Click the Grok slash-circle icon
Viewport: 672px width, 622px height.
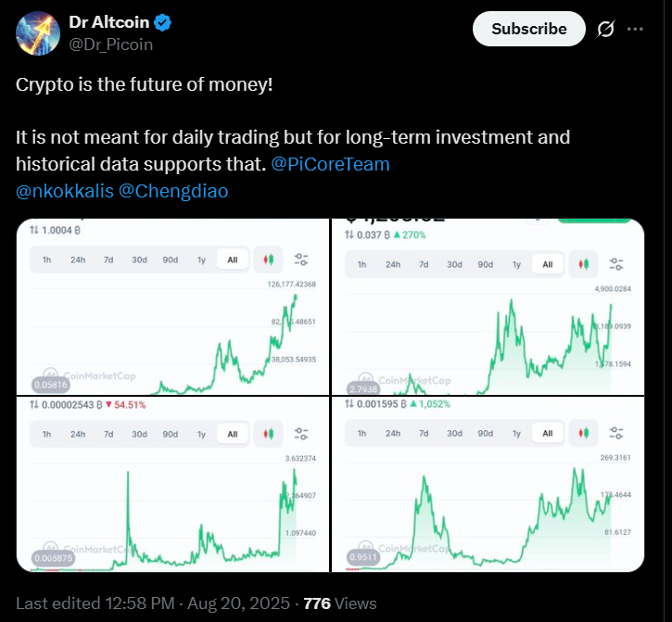tap(605, 29)
